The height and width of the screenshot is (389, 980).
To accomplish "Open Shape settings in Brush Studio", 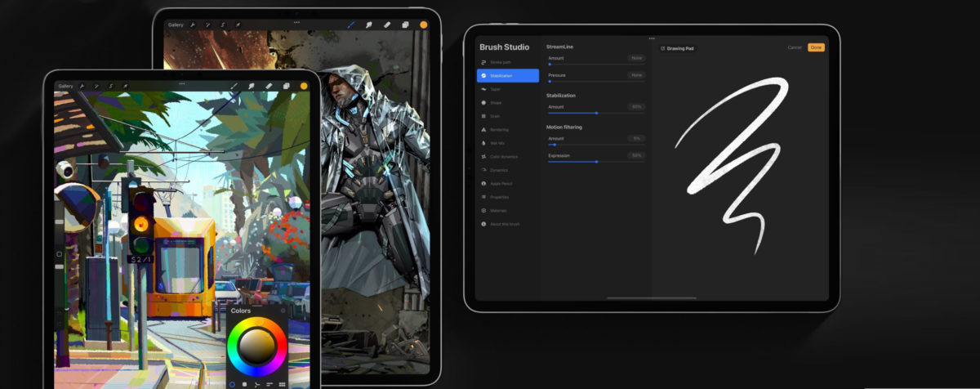I will pos(508,102).
